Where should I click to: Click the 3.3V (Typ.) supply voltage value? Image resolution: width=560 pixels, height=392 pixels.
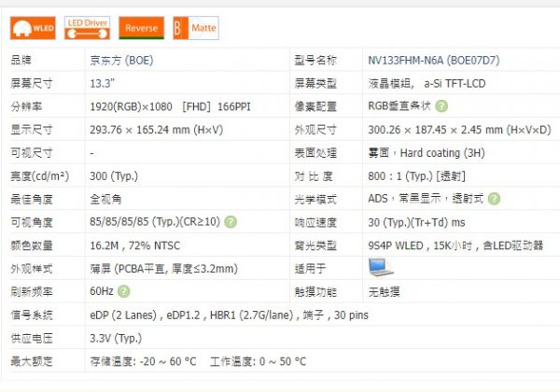116,338
